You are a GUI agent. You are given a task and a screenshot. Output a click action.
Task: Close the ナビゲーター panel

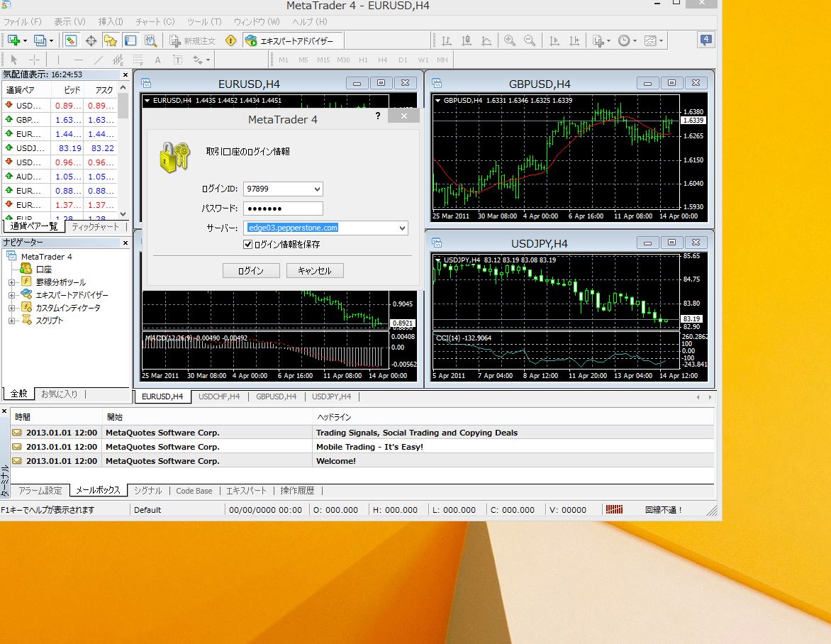pos(126,243)
